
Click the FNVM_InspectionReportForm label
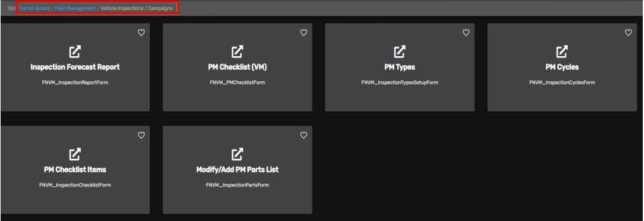coord(75,82)
